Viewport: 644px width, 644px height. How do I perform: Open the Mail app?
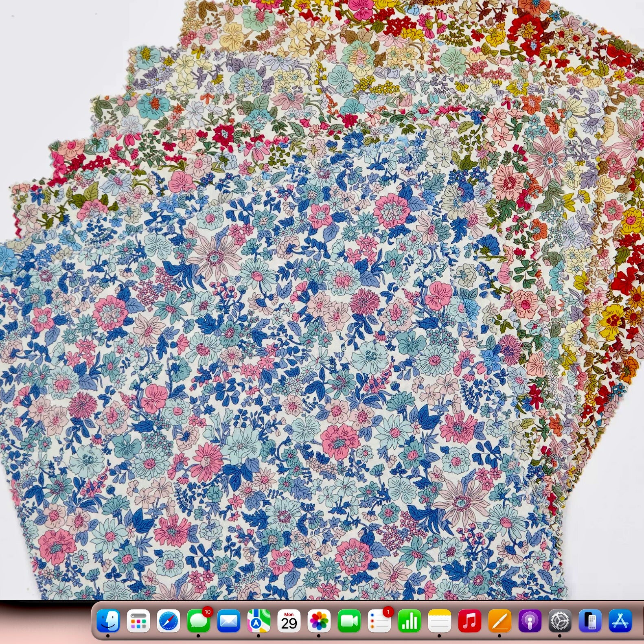(229, 621)
